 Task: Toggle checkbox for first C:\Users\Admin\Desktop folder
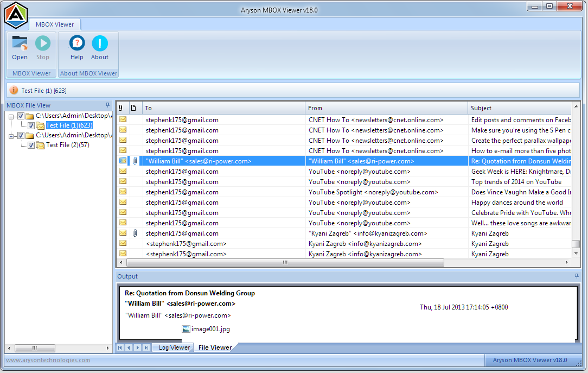point(21,116)
